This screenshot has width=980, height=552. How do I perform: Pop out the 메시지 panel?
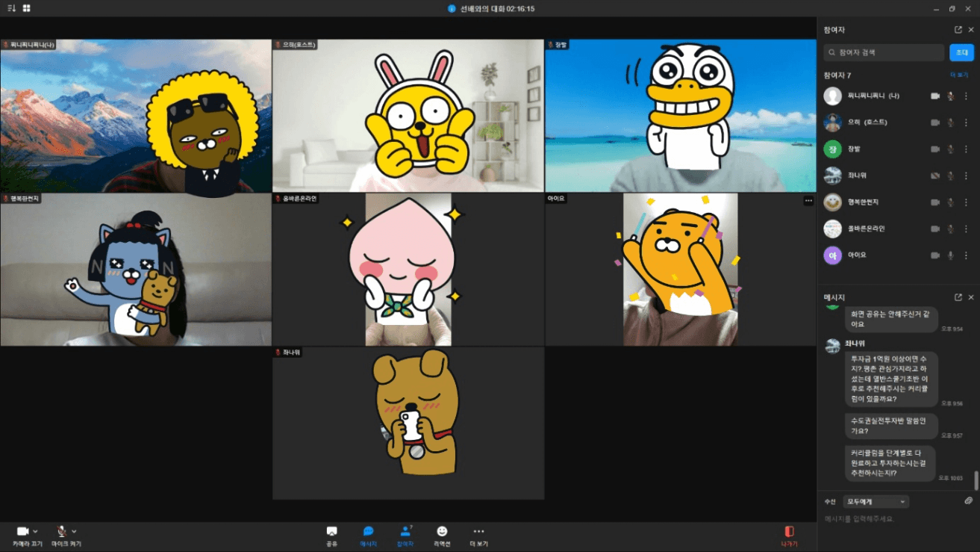click(x=958, y=297)
